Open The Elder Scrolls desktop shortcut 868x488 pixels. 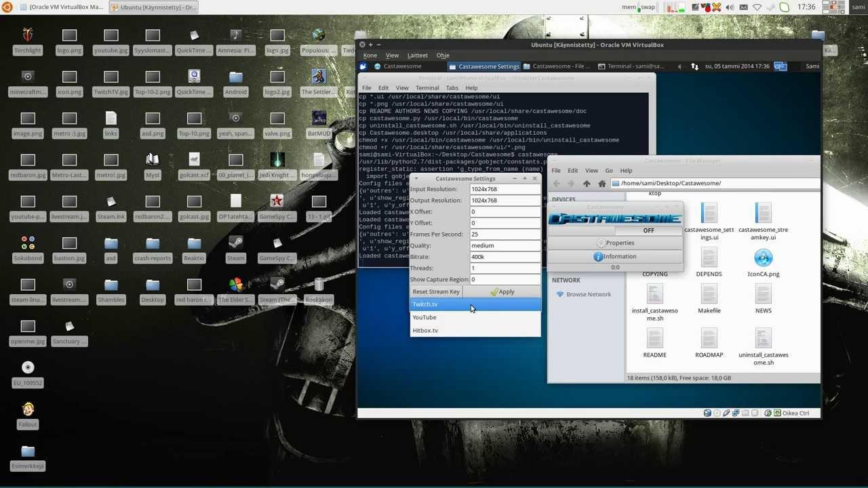[235, 285]
